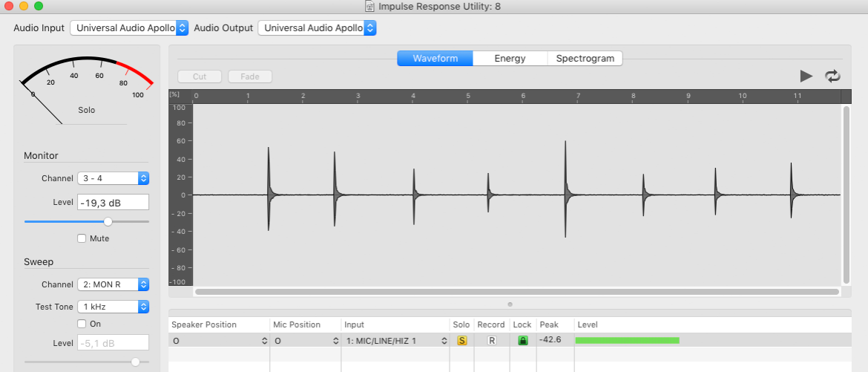This screenshot has height=372, width=868.
Task: Click the document icon in title bar
Action: point(369,6)
